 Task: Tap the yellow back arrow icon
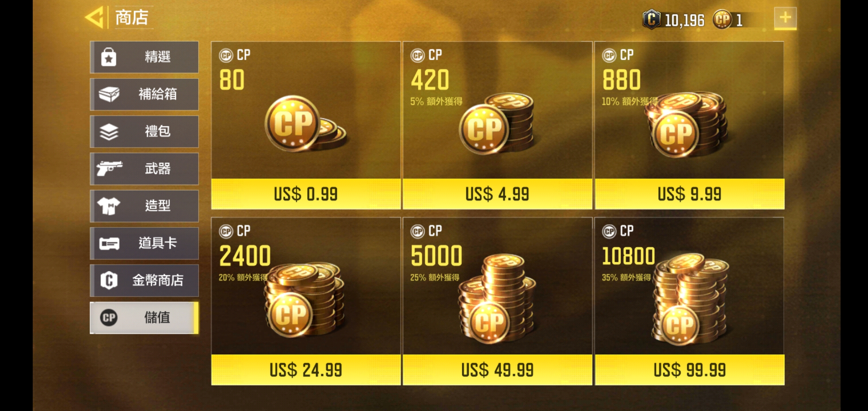(94, 18)
